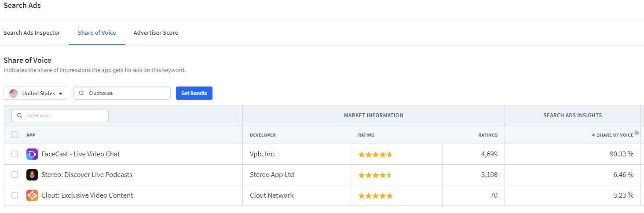Focus the Filter apps input field

60,116
